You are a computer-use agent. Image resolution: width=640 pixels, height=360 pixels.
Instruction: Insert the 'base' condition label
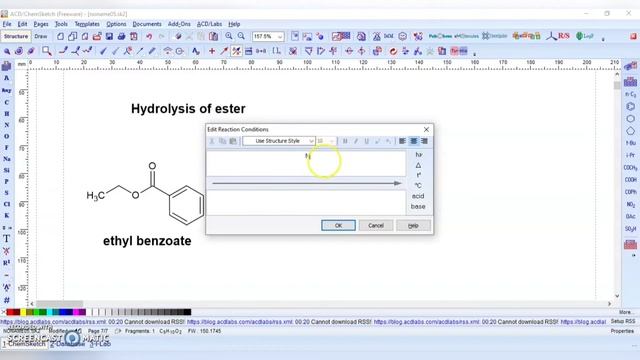click(x=418, y=207)
